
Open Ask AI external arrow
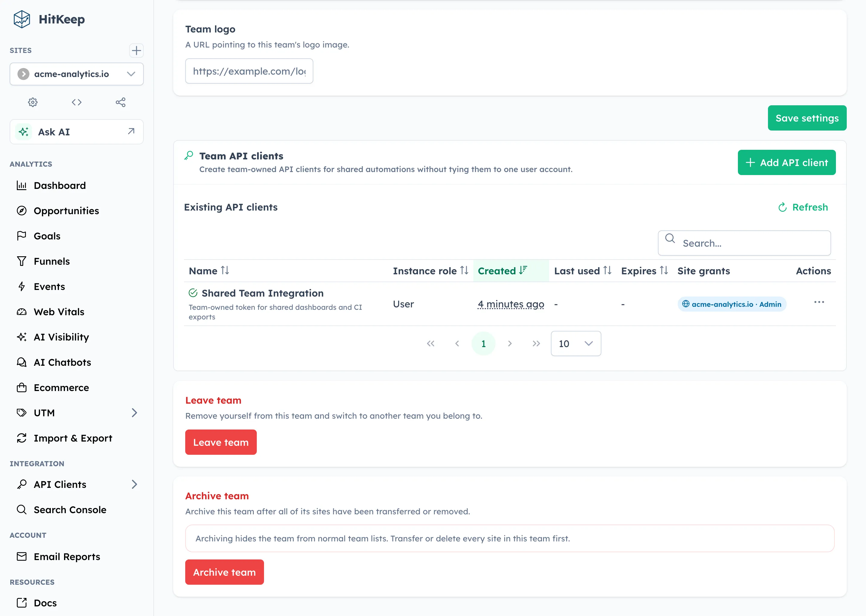(131, 131)
